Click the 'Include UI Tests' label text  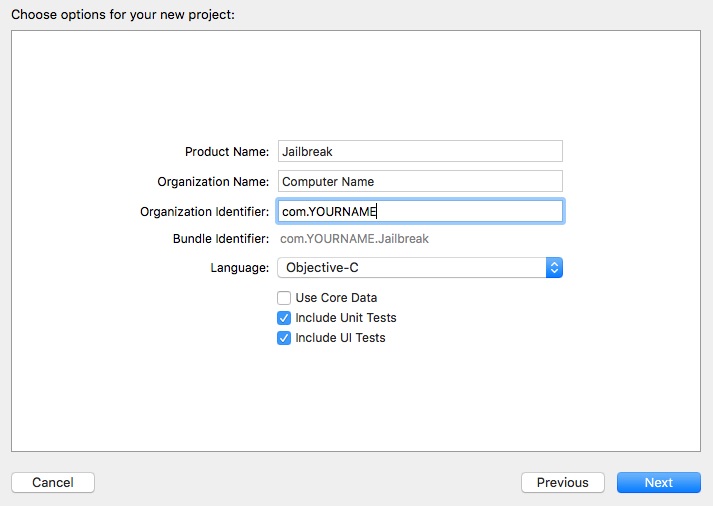pyautogui.click(x=340, y=338)
